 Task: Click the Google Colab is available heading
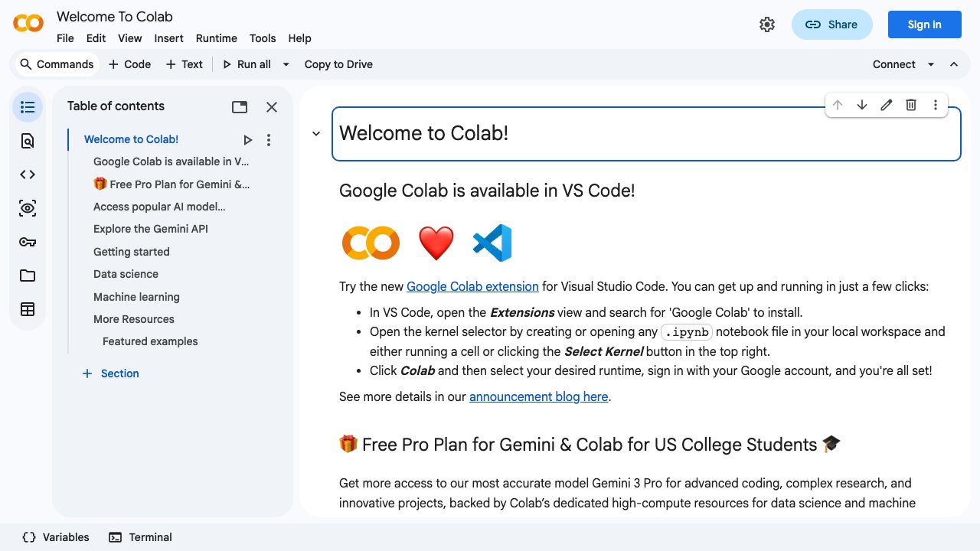(x=487, y=191)
